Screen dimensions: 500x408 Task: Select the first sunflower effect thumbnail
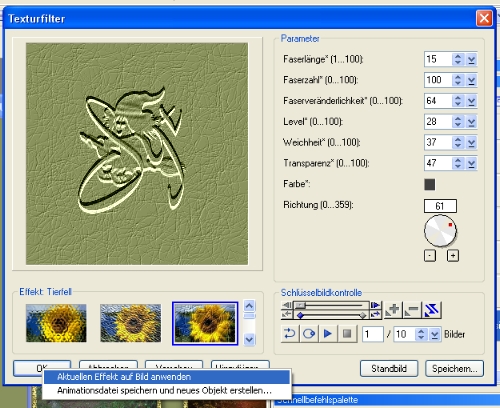coord(56,323)
